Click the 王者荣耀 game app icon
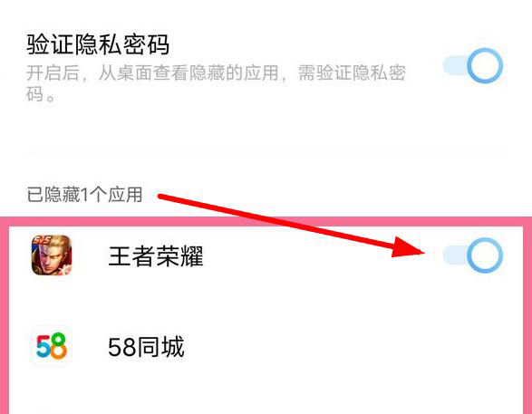 pos(52,255)
